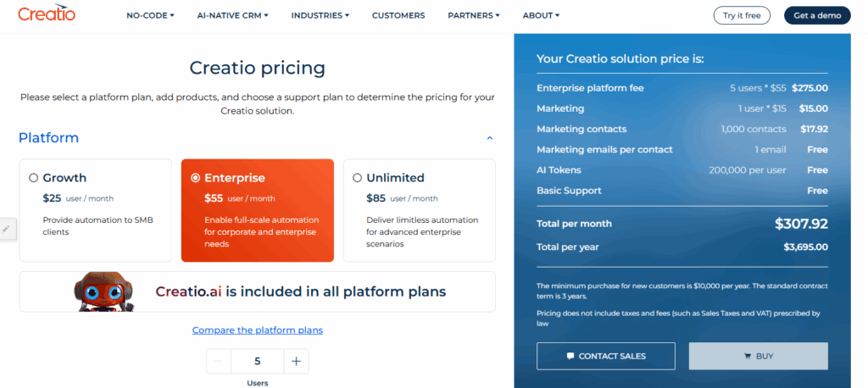The width and height of the screenshot is (868, 388).
Task: Click the minus icon to decrease users
Action: [x=219, y=361]
